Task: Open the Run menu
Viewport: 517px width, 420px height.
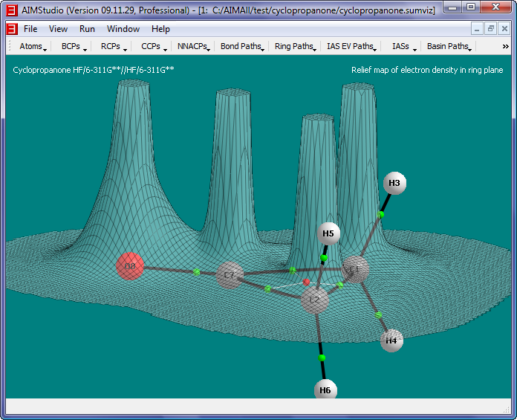Action: pos(87,29)
